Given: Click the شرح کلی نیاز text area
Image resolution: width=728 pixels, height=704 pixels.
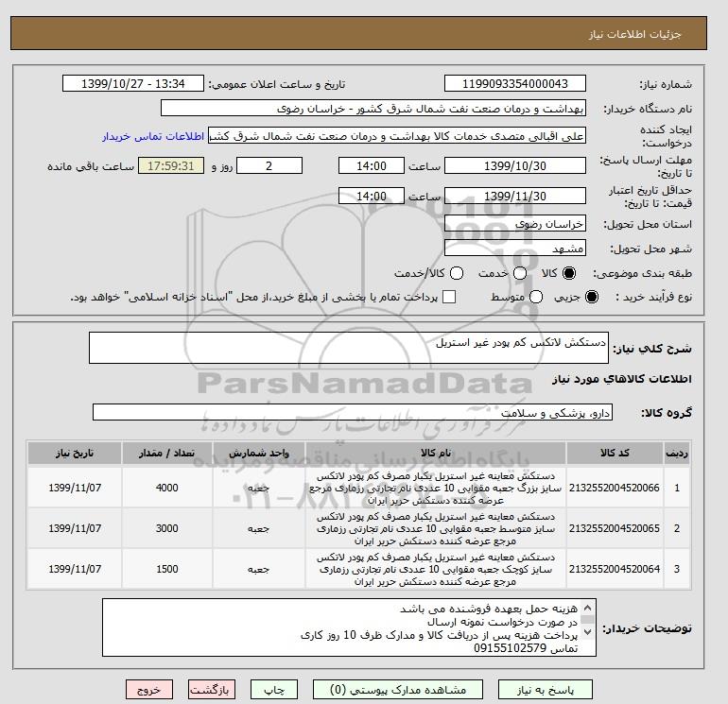Looking at the screenshot, I should tap(349, 348).
